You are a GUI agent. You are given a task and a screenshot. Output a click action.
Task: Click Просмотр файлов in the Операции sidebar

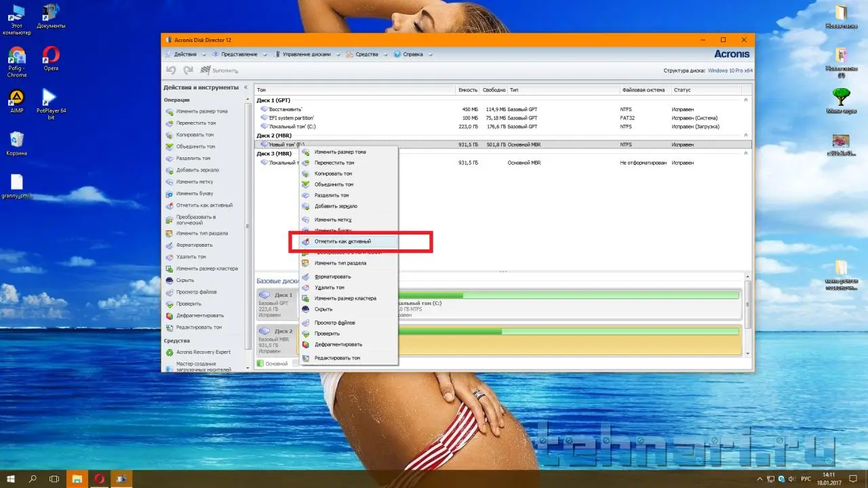click(191, 292)
